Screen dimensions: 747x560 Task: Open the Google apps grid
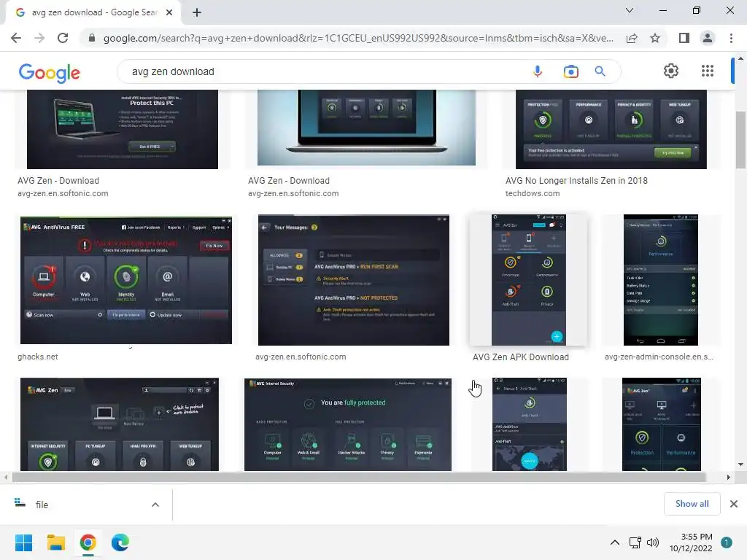tap(708, 71)
